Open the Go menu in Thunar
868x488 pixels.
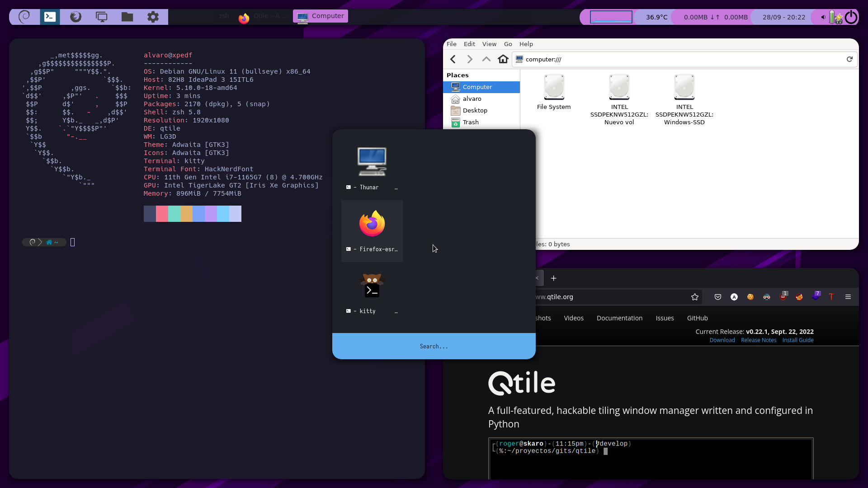508,44
